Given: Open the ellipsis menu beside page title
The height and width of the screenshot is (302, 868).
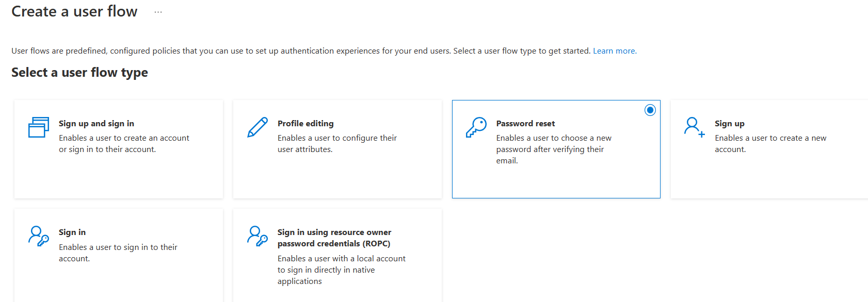Looking at the screenshot, I should [x=158, y=12].
